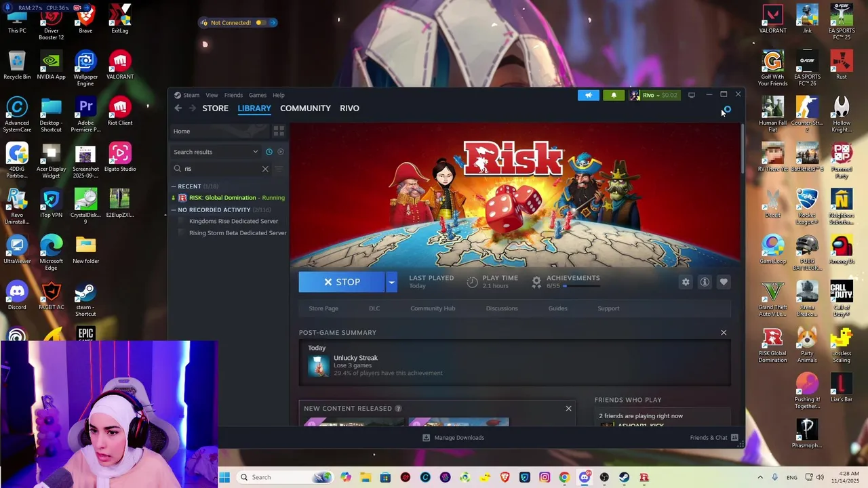Viewport: 868px width, 488px height.
Task: Open the game settings gear
Action: click(686, 282)
